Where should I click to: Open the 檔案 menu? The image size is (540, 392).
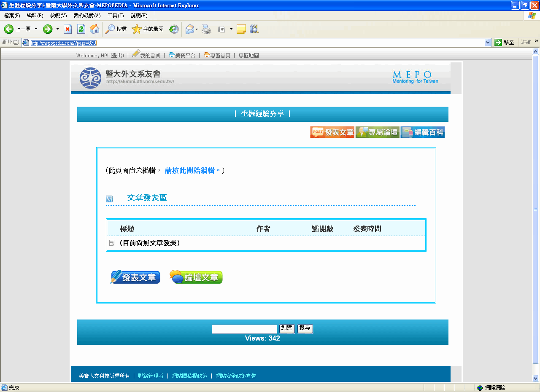[x=12, y=16]
